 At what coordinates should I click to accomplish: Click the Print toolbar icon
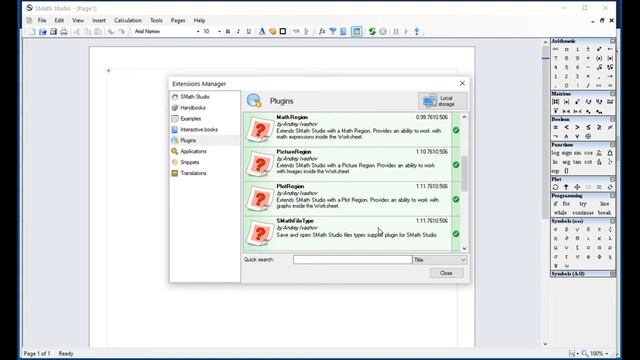(x=64, y=31)
